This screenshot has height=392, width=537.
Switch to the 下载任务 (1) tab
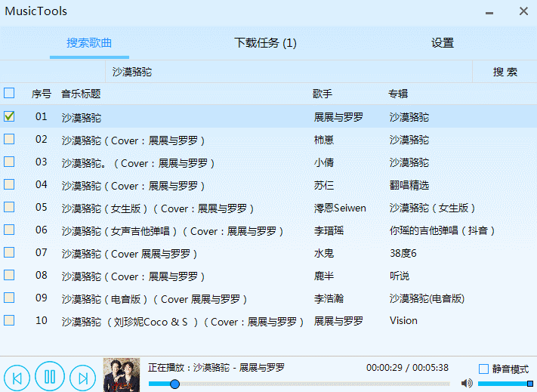coord(265,43)
